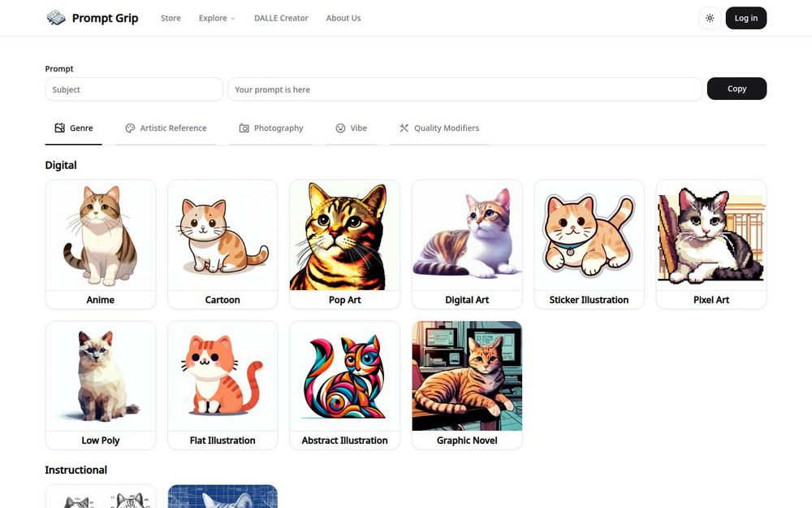Click the Genre tab icon
Viewport: 812px width, 508px height.
tap(60, 128)
